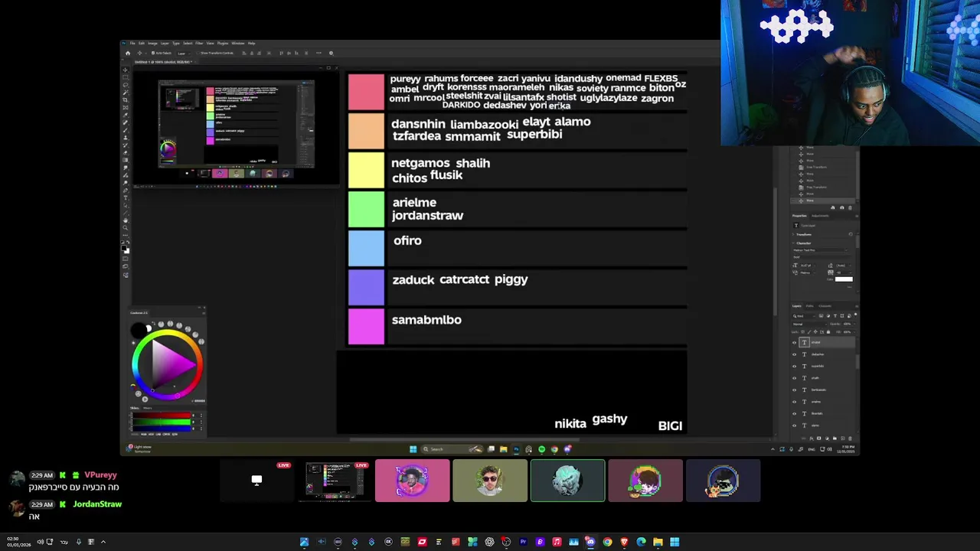The height and width of the screenshot is (551, 980).
Task: Open Chrome in the bottom taskbar
Action: point(607,542)
